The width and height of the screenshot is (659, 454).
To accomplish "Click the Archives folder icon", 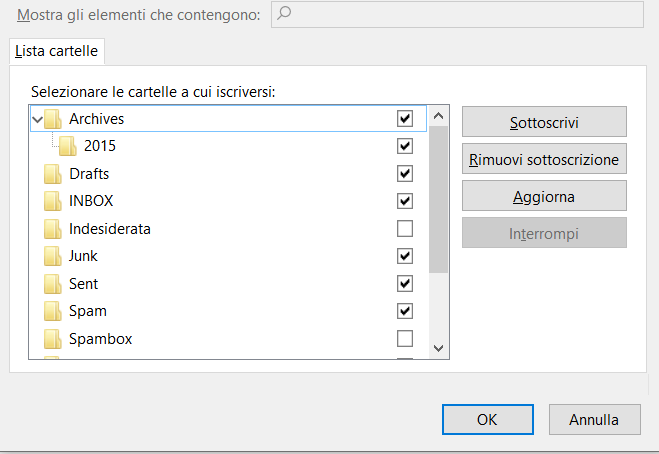I will pos(53,119).
